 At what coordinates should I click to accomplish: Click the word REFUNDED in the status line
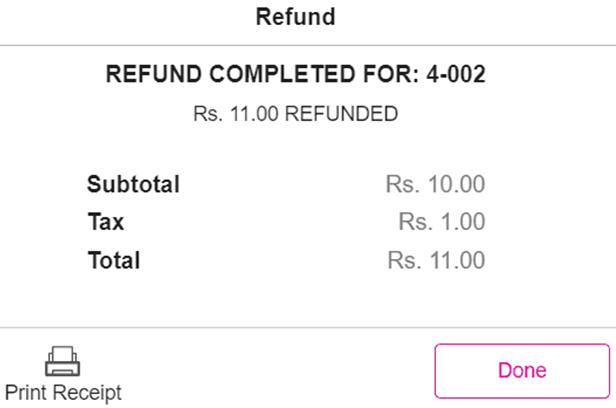pos(341,114)
